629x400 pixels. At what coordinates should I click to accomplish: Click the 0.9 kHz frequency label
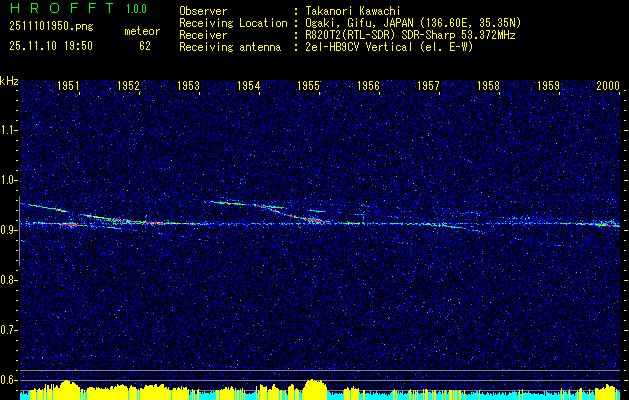pos(8,230)
